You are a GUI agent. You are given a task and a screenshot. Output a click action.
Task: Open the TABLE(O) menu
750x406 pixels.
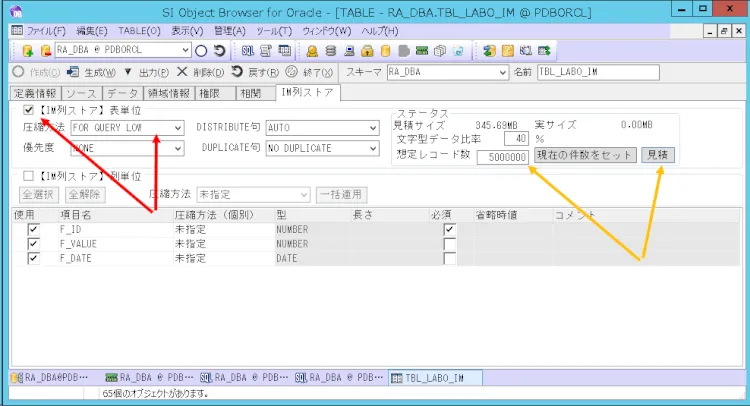click(139, 31)
